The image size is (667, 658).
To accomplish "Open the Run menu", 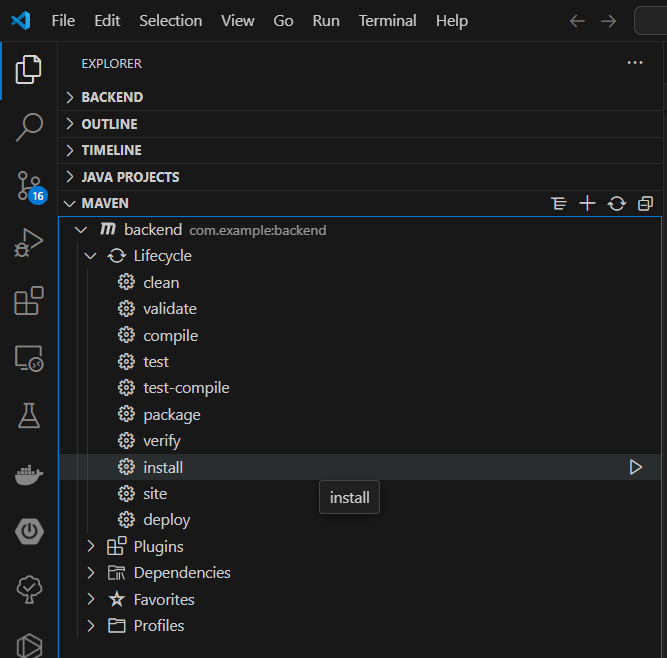I will (x=326, y=21).
